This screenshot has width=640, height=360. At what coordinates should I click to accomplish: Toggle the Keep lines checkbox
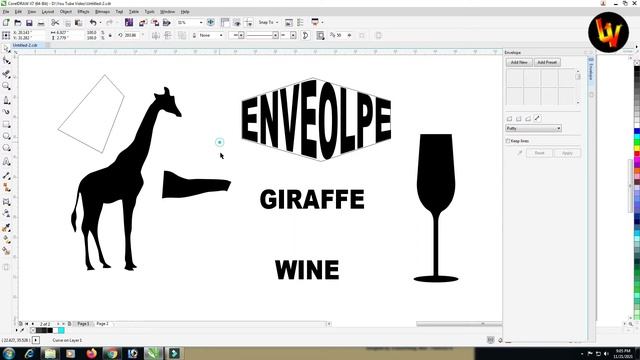[508, 141]
